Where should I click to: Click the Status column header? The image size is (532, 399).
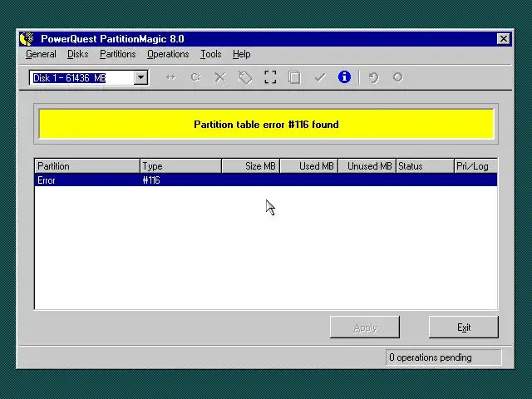[425, 166]
